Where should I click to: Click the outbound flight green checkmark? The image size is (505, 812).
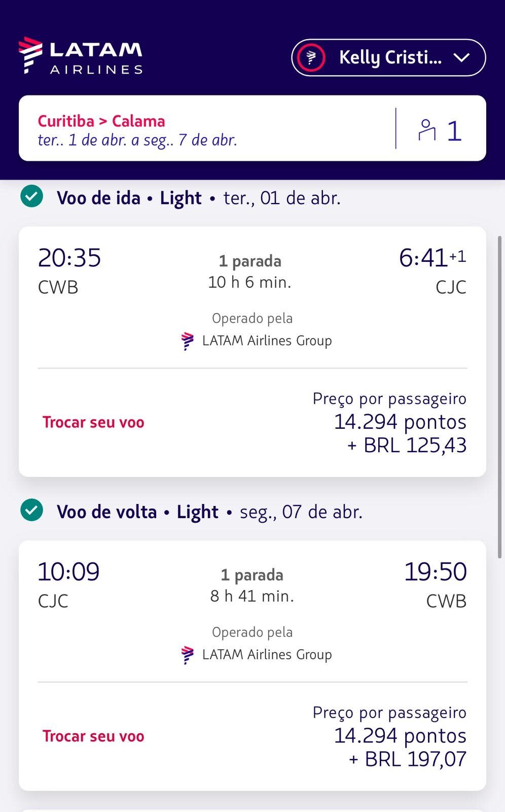coord(32,197)
